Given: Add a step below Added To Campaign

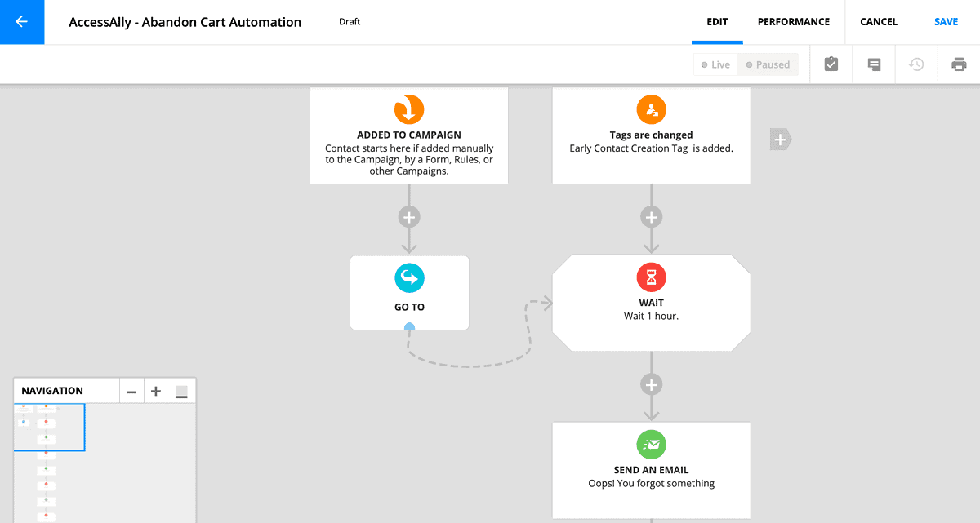Looking at the screenshot, I should click(x=408, y=216).
